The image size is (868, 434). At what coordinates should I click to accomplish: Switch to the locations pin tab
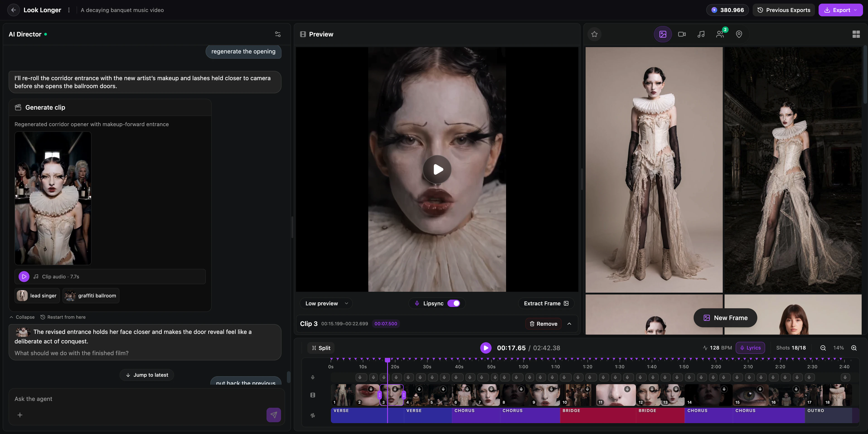click(739, 34)
